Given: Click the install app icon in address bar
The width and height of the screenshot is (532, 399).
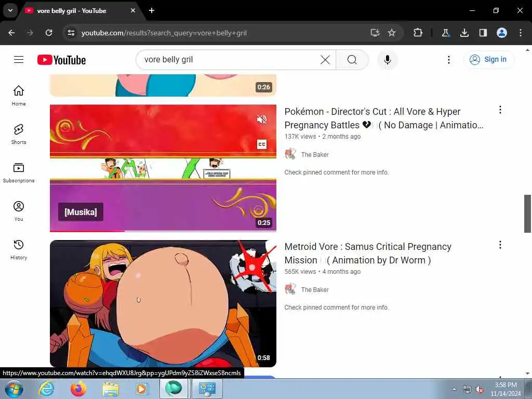Looking at the screenshot, I should click(x=375, y=33).
